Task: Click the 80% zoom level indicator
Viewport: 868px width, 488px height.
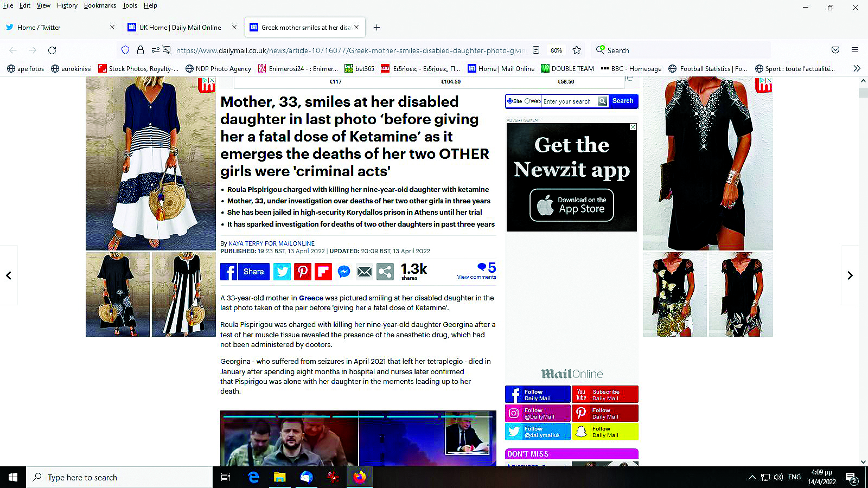Action: tap(556, 50)
